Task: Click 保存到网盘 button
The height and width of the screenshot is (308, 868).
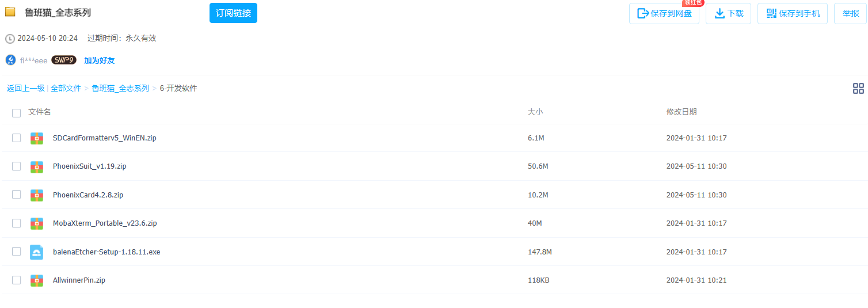Action: 664,13
